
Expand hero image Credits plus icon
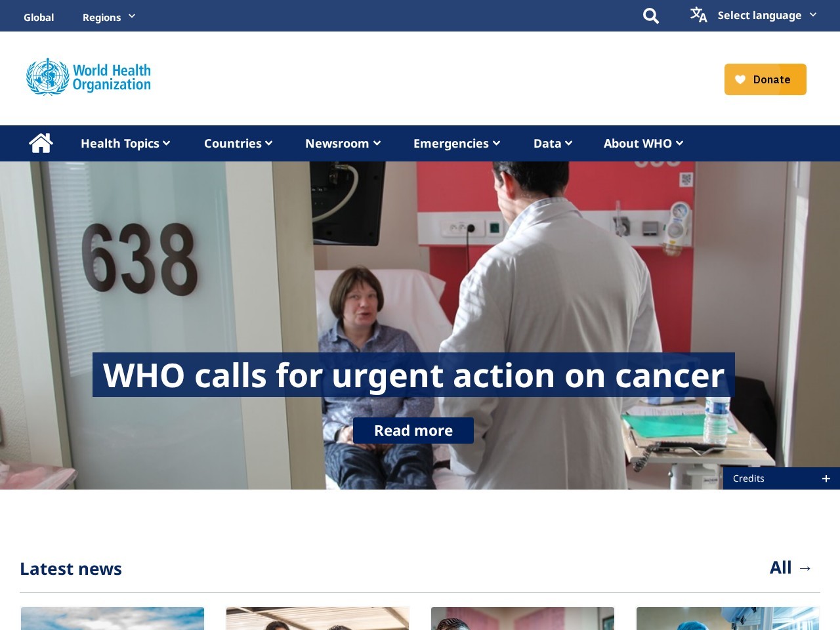click(826, 478)
